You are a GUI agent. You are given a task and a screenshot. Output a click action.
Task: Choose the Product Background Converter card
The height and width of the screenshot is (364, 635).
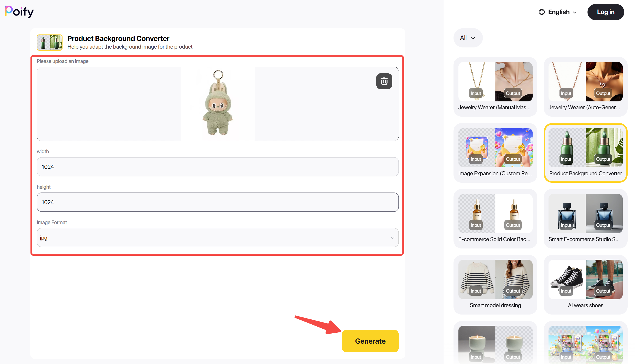pos(585,153)
